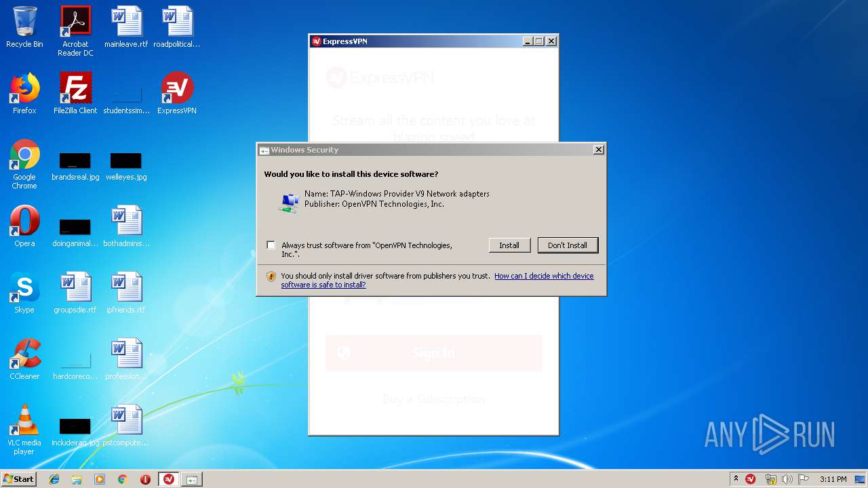Open bothadminis document icon
The width and height of the screenshot is (868, 488).
click(x=126, y=226)
